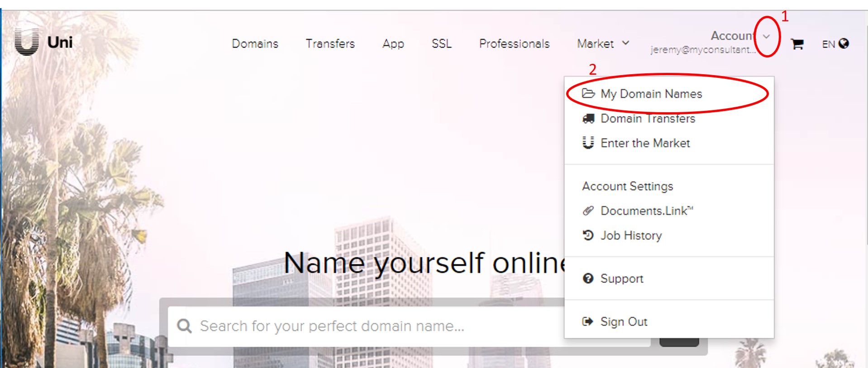868x368 pixels.
Task: Open Documents.Link entry
Action: pyautogui.click(x=647, y=210)
